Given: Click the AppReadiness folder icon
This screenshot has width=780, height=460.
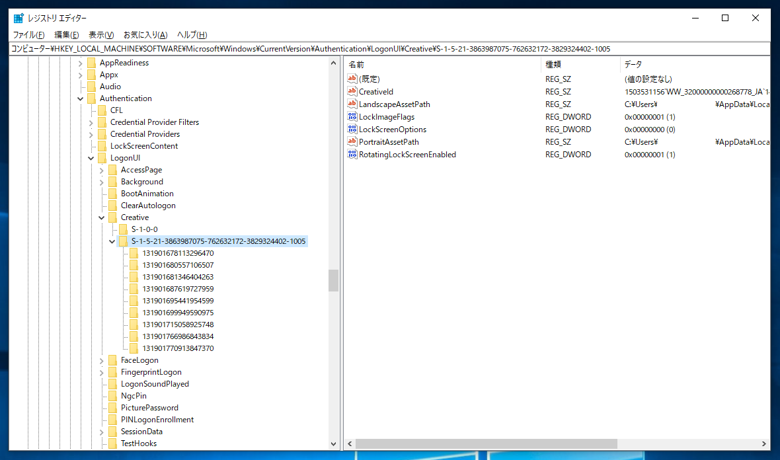Looking at the screenshot, I should [x=91, y=63].
